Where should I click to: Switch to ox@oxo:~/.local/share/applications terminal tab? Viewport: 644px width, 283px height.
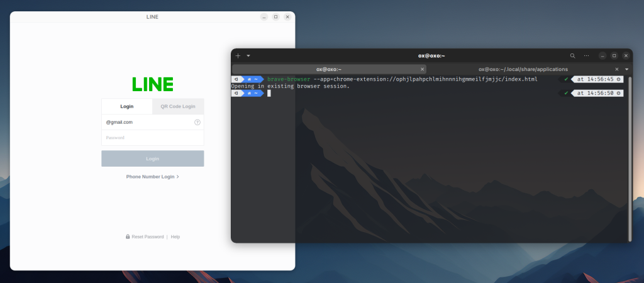[523, 69]
